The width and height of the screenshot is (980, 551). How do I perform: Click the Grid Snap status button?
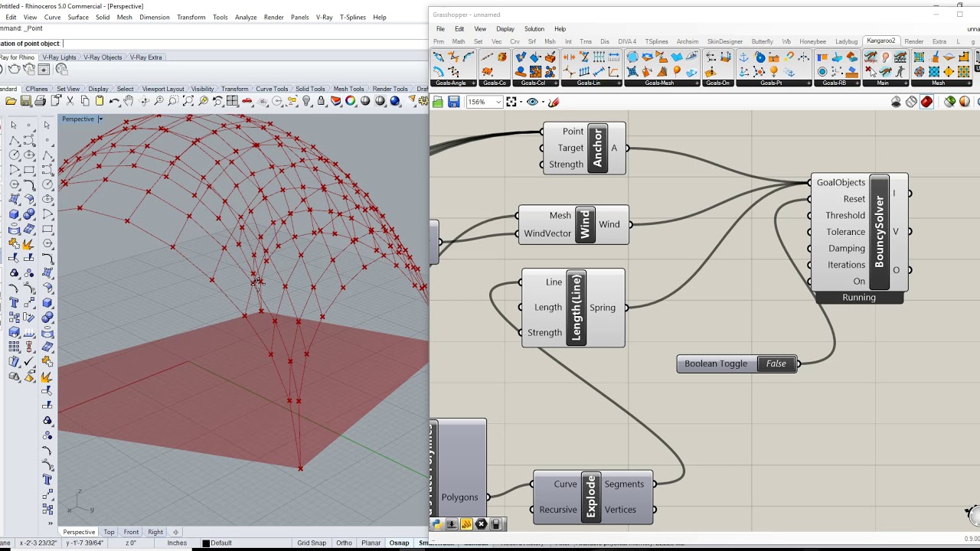[x=311, y=543]
